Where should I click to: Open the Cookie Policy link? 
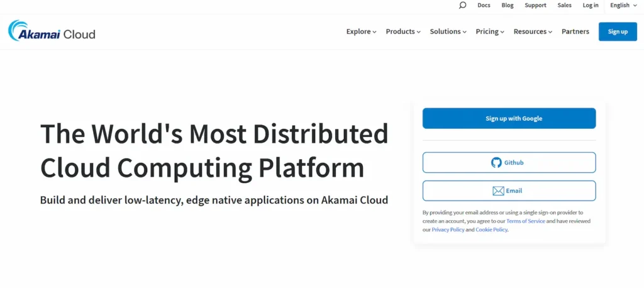tap(492, 230)
